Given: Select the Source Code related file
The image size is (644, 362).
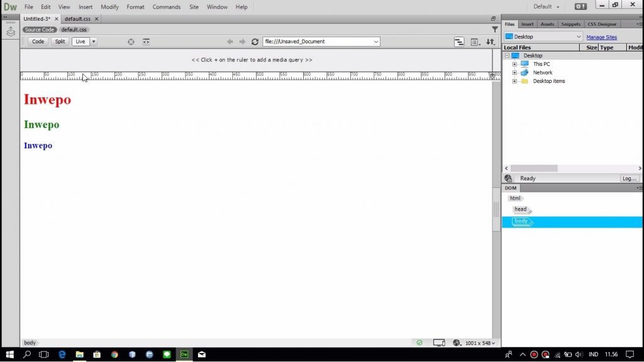Looking at the screenshot, I should [x=40, y=30].
